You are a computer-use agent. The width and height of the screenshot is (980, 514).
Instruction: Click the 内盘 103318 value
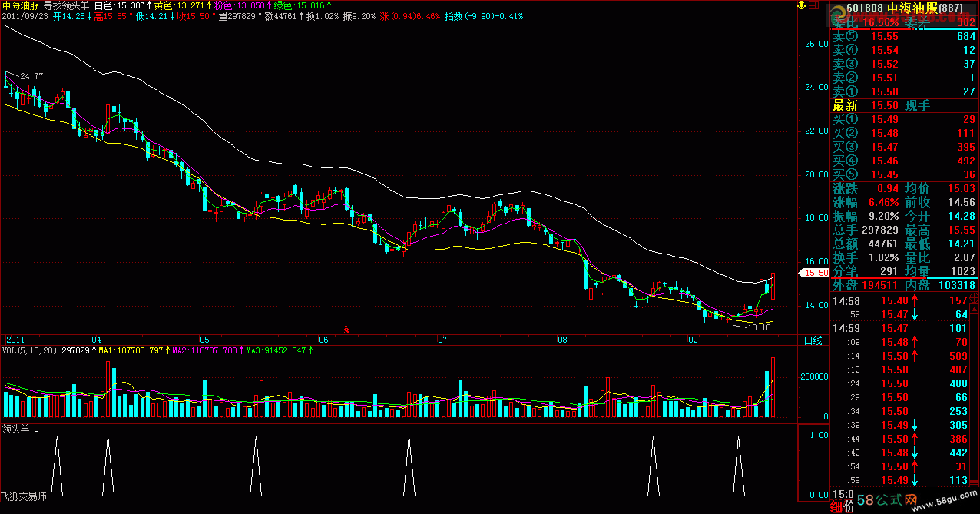(x=957, y=285)
